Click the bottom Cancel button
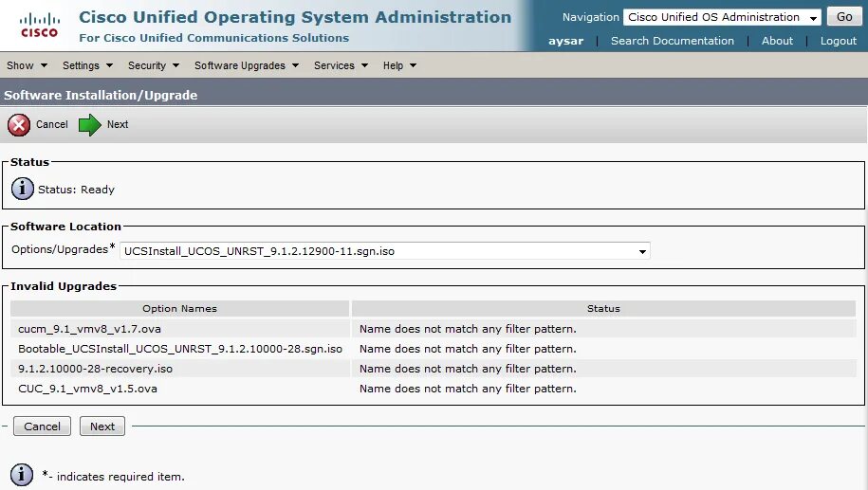 42,426
